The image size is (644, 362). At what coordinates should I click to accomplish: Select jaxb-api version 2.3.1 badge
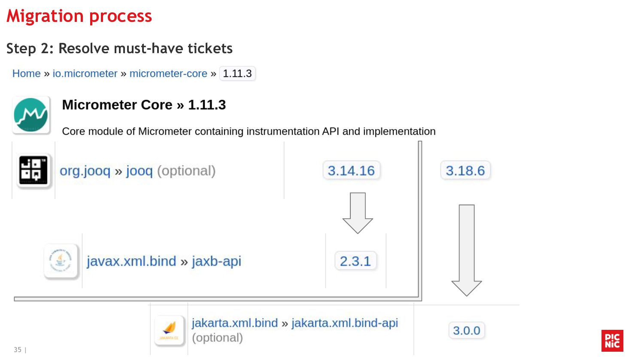click(x=355, y=261)
